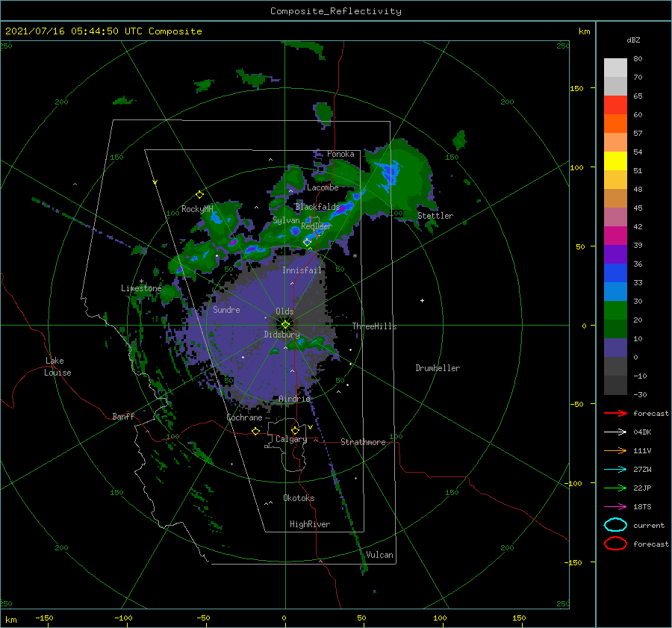Click the ThreeHills label
The width and height of the screenshot is (672, 628).
374,326
